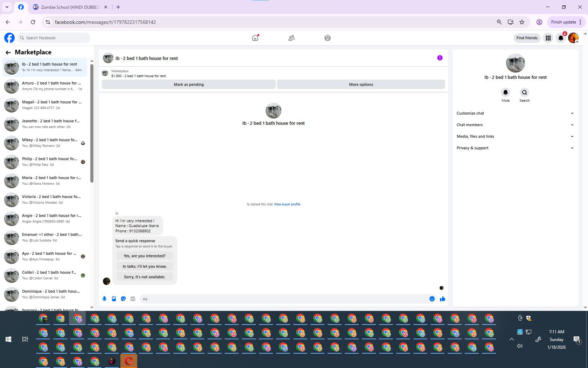Open Victoria conversation in list

click(x=45, y=200)
